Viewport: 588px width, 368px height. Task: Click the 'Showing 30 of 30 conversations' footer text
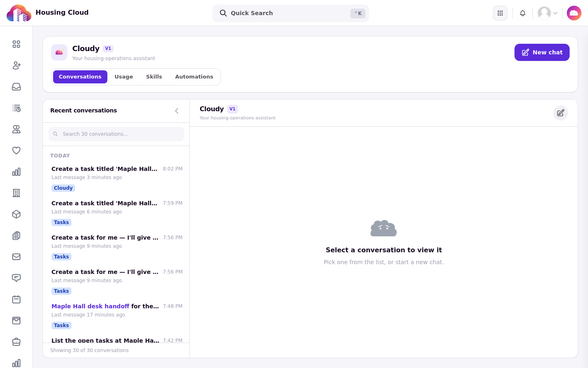pos(89,350)
